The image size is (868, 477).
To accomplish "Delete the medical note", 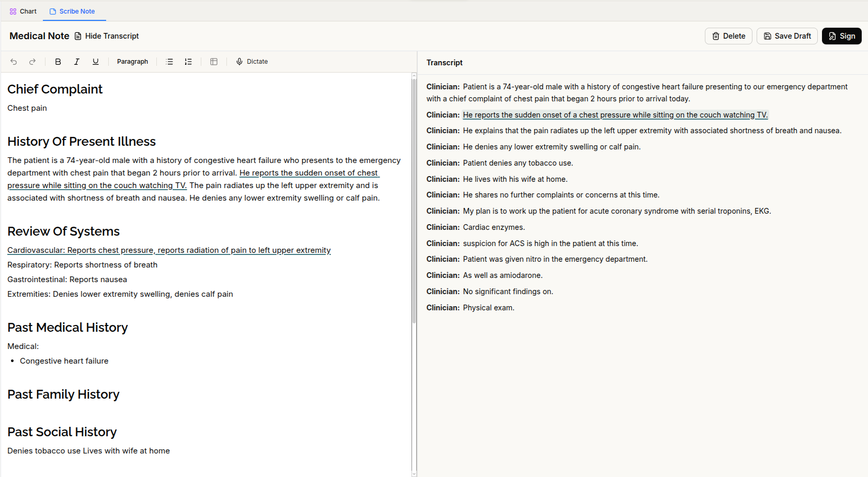I will (x=728, y=36).
